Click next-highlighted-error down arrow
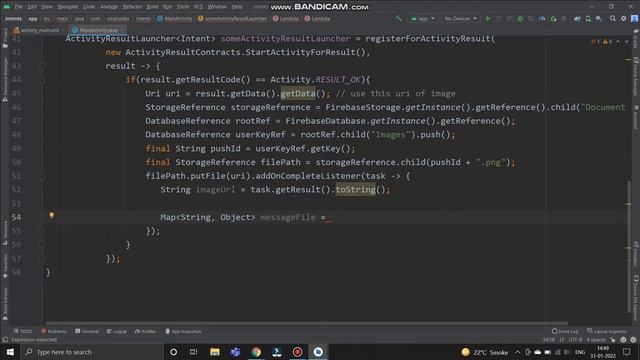 coord(627,42)
